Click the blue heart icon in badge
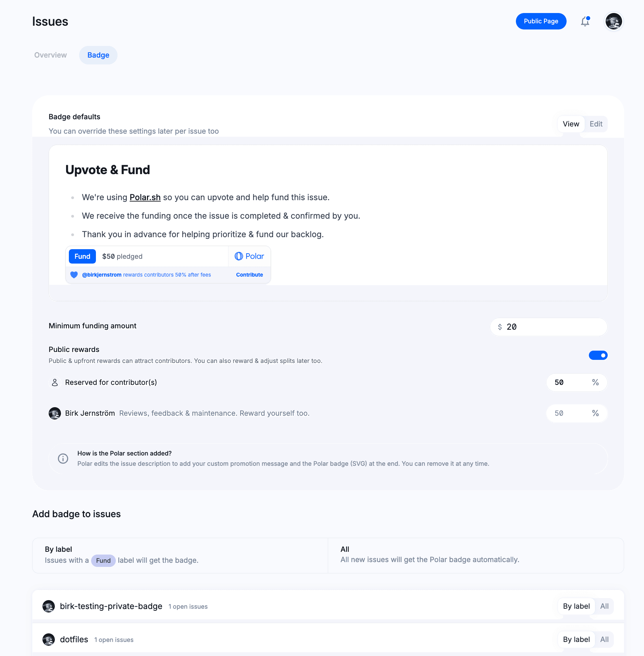The width and height of the screenshot is (644, 656). 74,275
